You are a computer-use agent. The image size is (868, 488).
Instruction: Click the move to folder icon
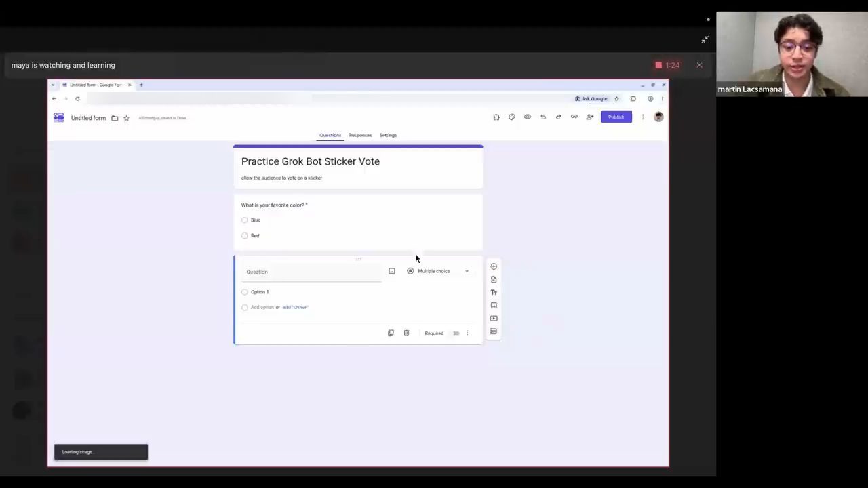tap(115, 118)
